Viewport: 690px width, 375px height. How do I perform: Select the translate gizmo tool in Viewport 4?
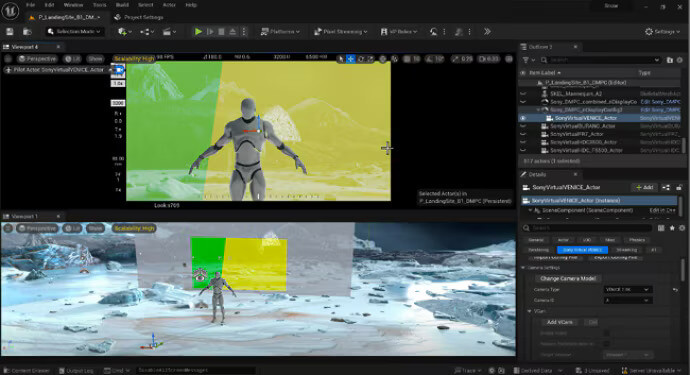(x=351, y=59)
